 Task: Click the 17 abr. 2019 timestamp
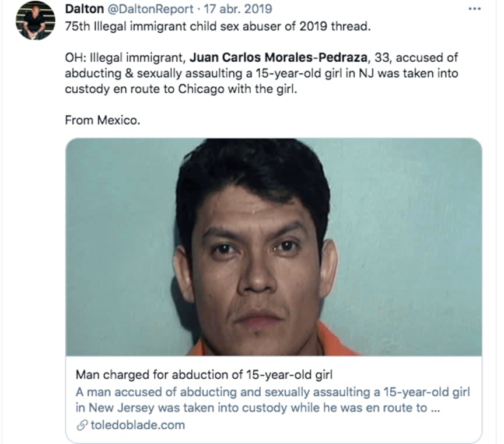click(x=238, y=9)
